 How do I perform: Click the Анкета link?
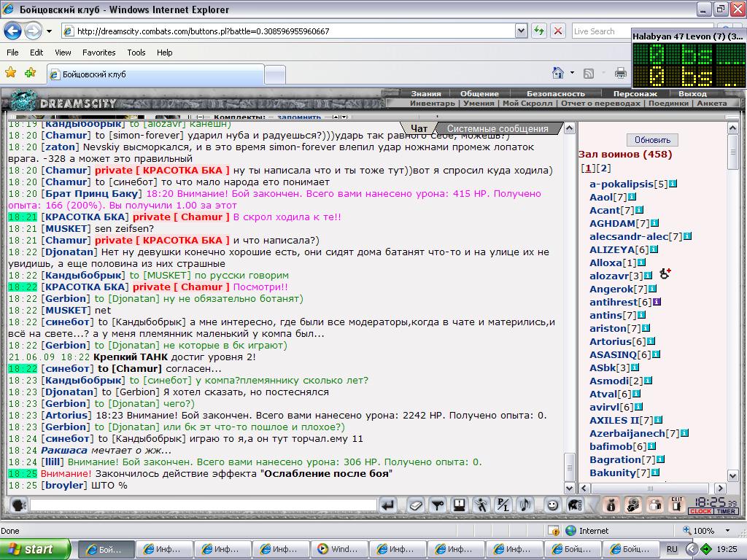[712, 103]
